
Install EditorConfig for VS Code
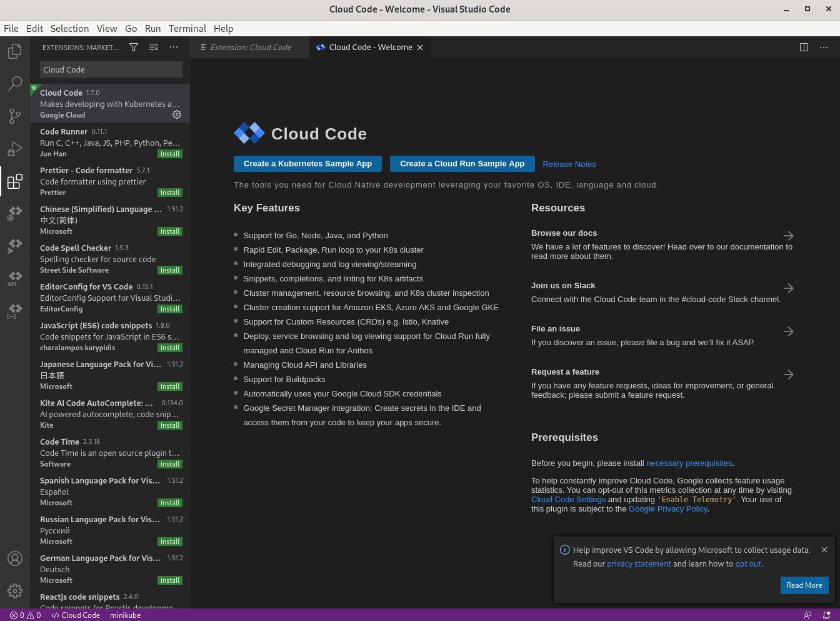[170, 309]
